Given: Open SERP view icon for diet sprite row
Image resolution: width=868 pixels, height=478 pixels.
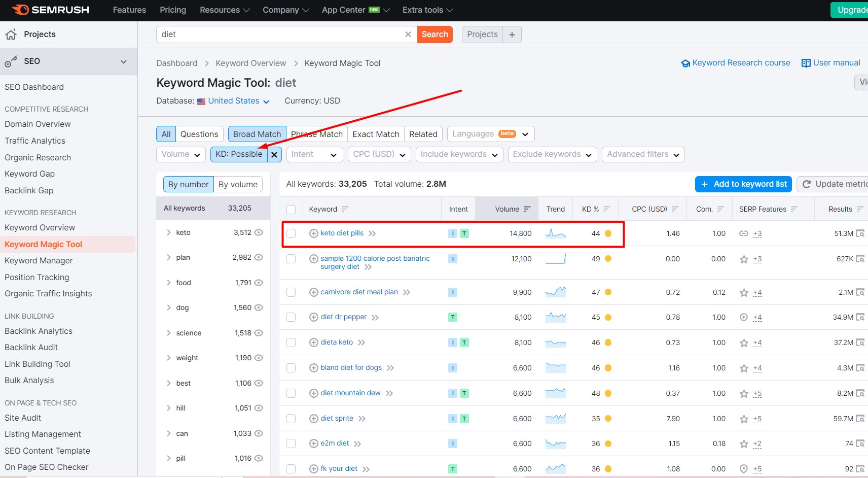Looking at the screenshot, I should tap(860, 419).
